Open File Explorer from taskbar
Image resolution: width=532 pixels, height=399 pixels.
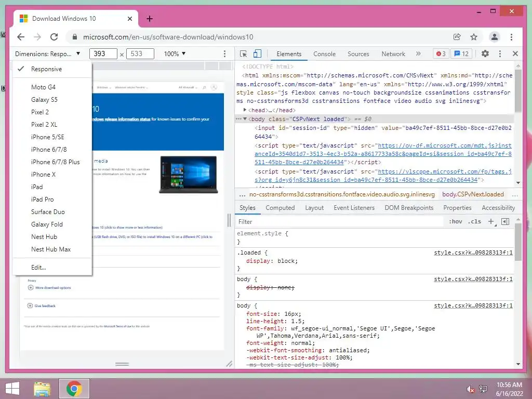42,389
